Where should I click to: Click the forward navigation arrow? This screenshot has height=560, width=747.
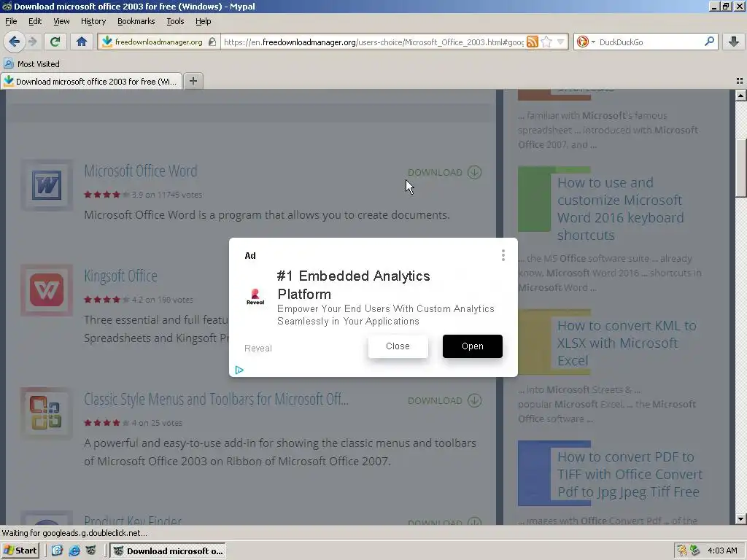coord(32,42)
